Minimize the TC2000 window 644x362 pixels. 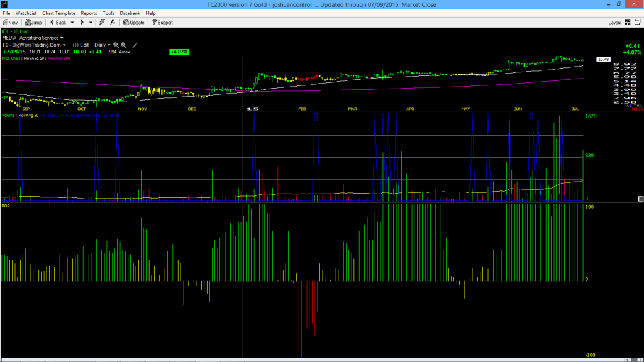608,4
